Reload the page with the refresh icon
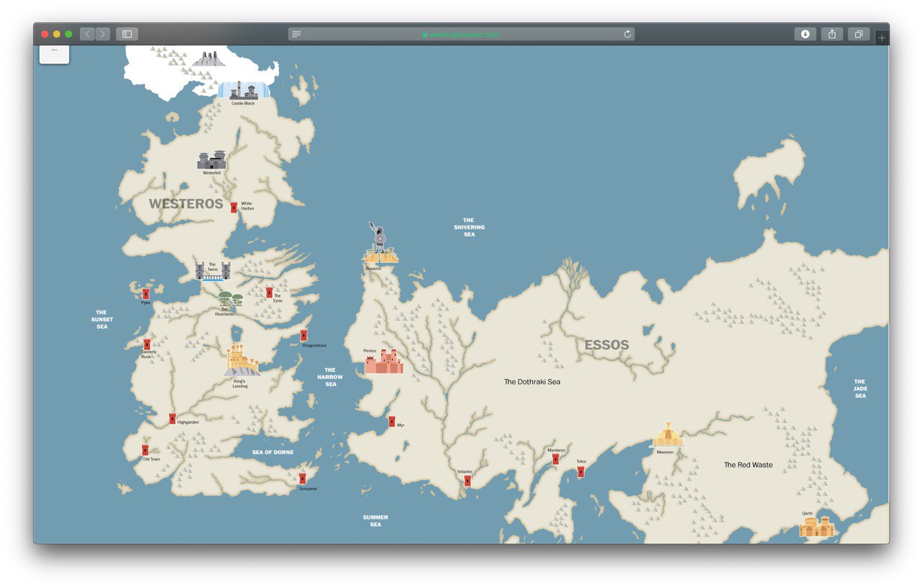 (x=627, y=34)
